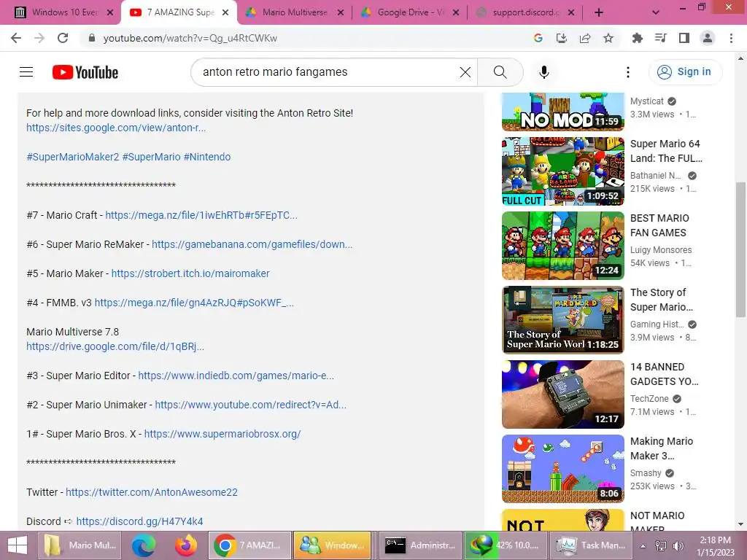The image size is (747, 560).
Task: Run search with magnifier button
Action: [500, 72]
